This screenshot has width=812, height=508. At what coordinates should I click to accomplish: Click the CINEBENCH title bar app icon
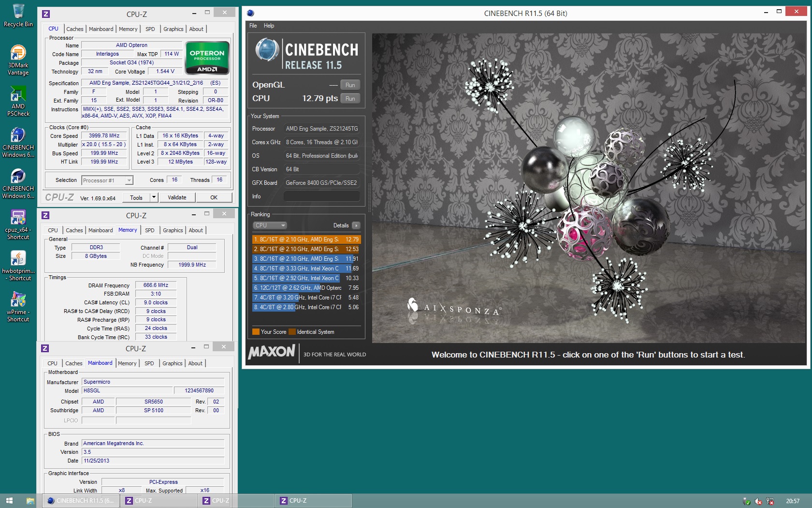tap(250, 13)
